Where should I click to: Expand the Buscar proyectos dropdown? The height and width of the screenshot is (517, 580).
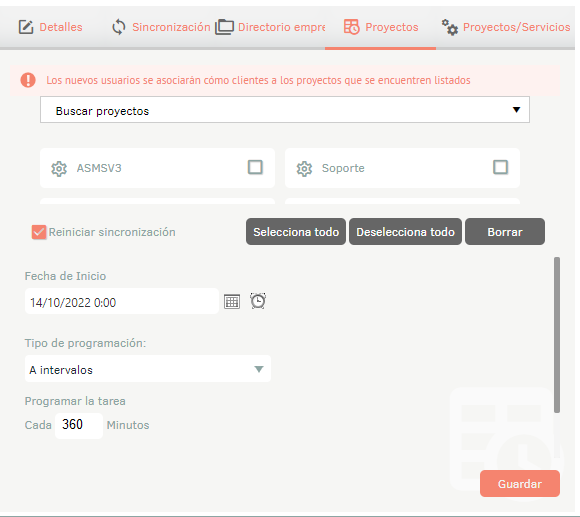[x=285, y=110]
